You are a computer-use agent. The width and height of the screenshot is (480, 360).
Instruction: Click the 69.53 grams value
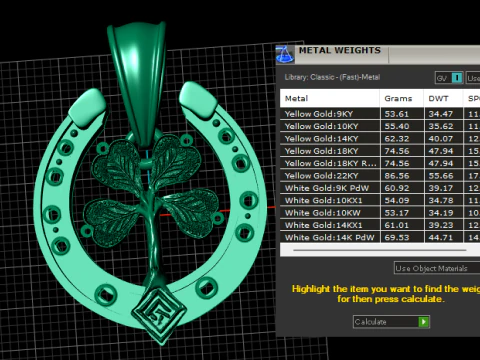click(x=396, y=237)
